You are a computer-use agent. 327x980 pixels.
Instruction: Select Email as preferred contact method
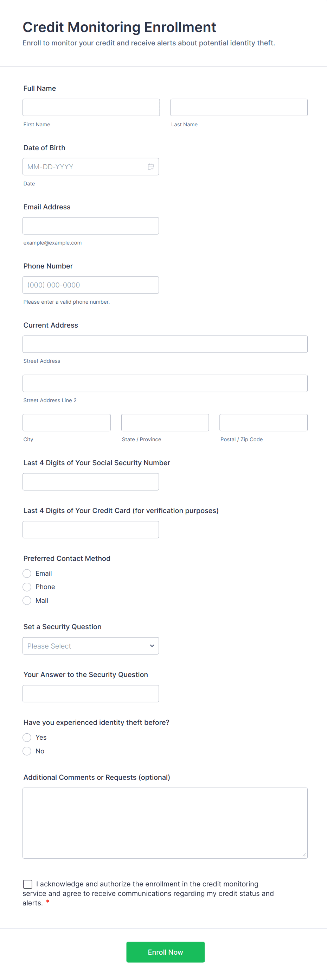coord(27,573)
